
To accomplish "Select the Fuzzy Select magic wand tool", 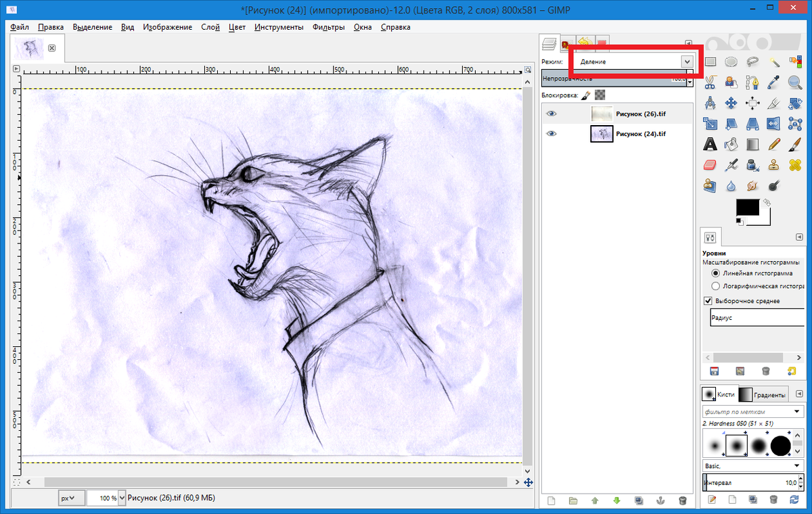I will click(774, 62).
